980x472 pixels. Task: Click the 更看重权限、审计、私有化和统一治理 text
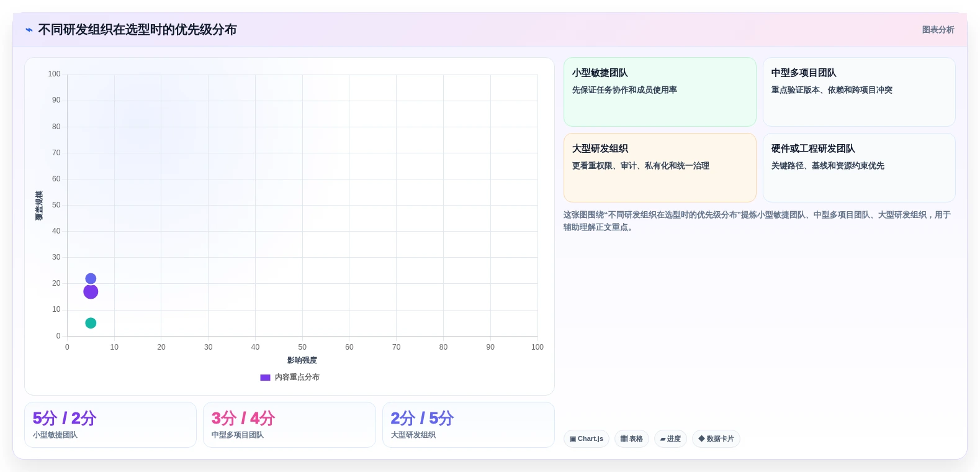tap(641, 166)
